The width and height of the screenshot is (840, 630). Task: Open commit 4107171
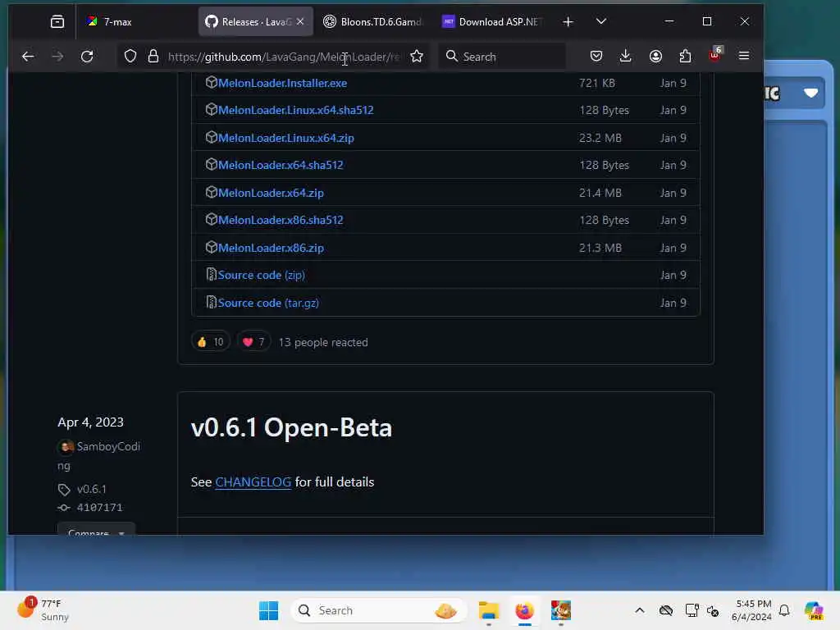(99, 507)
